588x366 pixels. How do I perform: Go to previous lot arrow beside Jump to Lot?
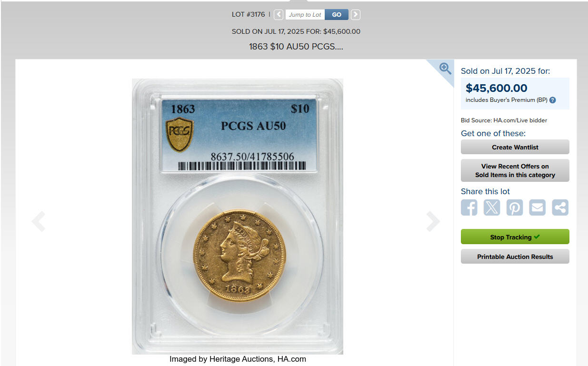279,15
